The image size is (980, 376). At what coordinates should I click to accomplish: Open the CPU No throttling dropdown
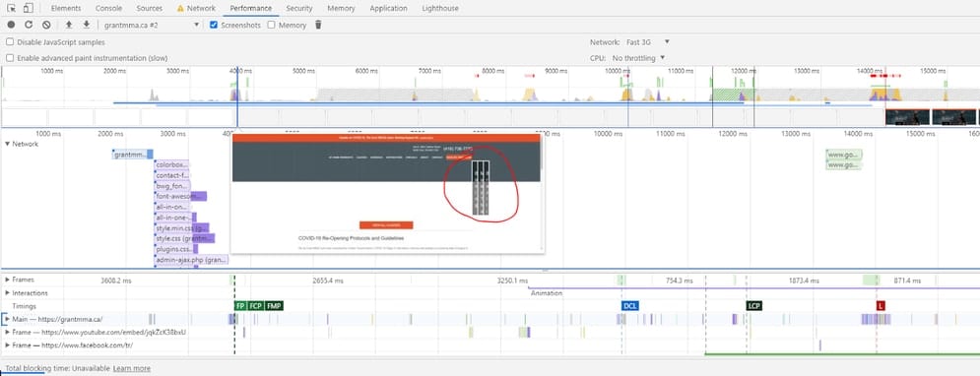pyautogui.click(x=638, y=58)
